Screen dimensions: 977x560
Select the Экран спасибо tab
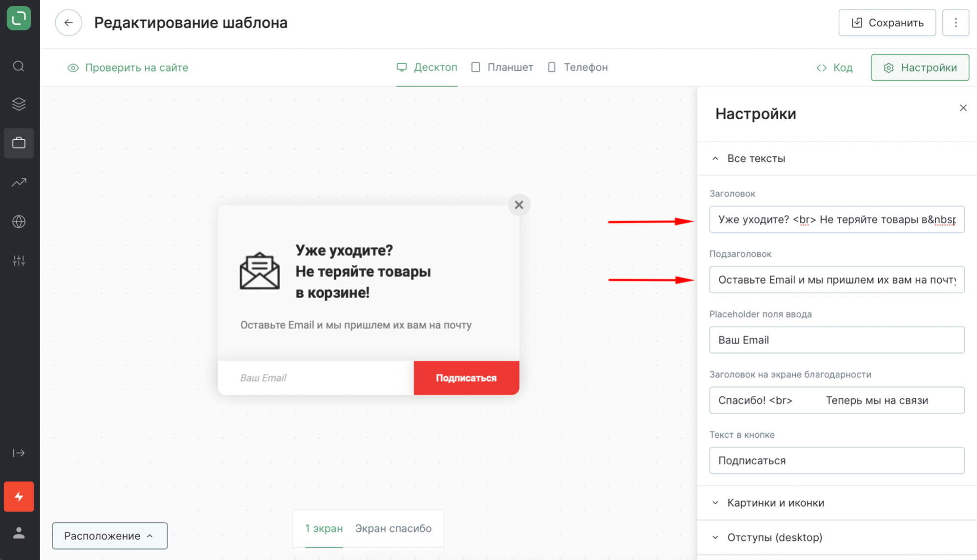(393, 528)
